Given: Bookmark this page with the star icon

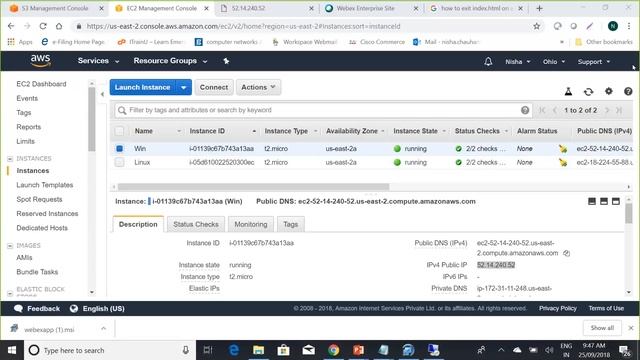Looking at the screenshot, I should (536, 26).
